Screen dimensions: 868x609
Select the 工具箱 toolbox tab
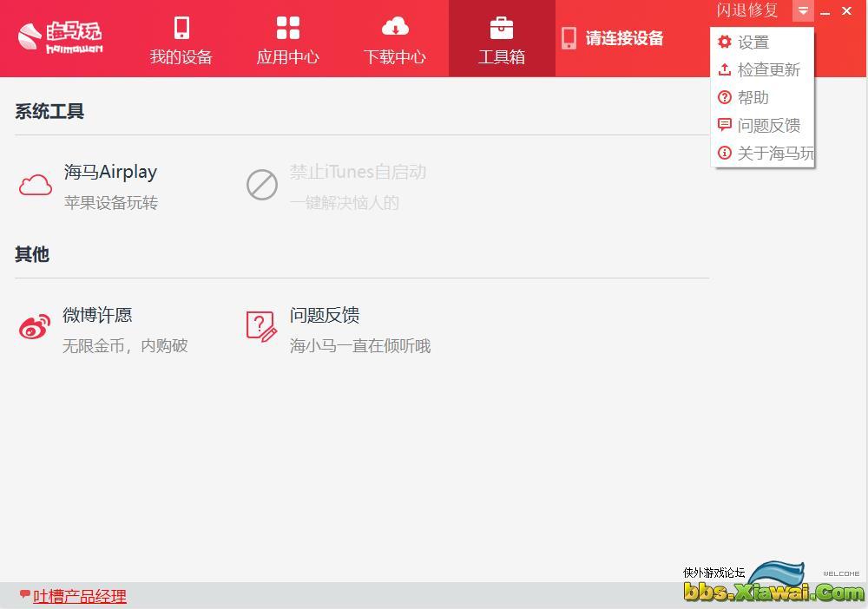tap(502, 40)
